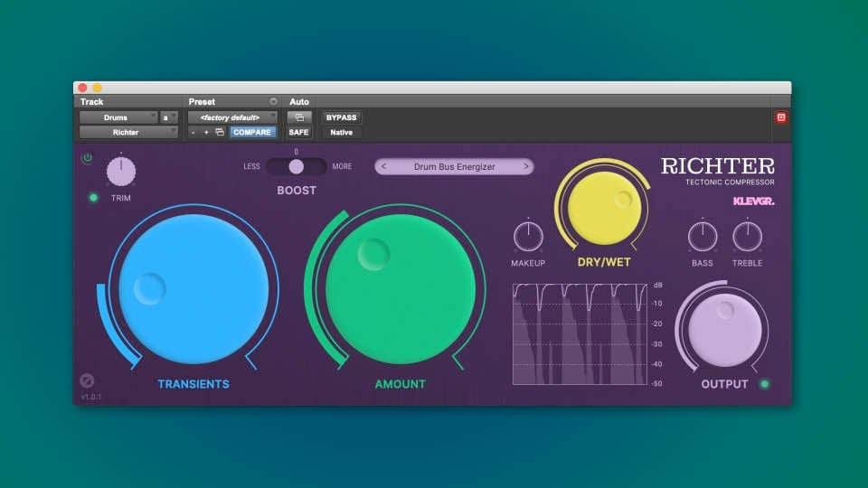Viewport: 868px width, 488px height.
Task: Click the blue TRANSIENTS knob
Action: point(193,289)
